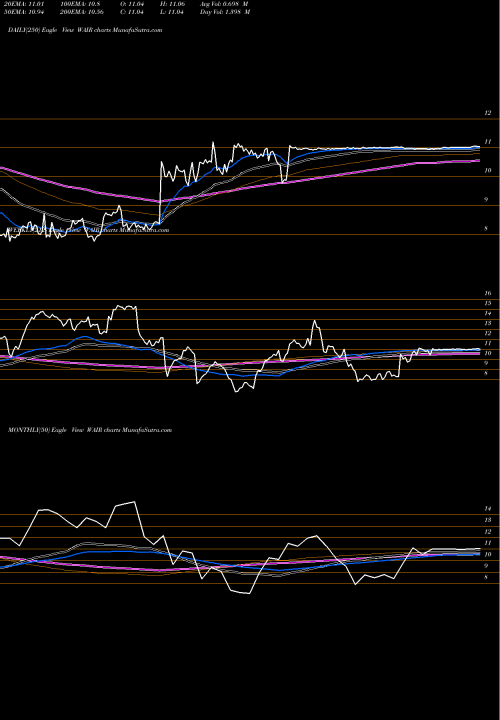The image size is (500, 720).
Task: Click the L: 11.04 low price
Action: coord(173,12)
